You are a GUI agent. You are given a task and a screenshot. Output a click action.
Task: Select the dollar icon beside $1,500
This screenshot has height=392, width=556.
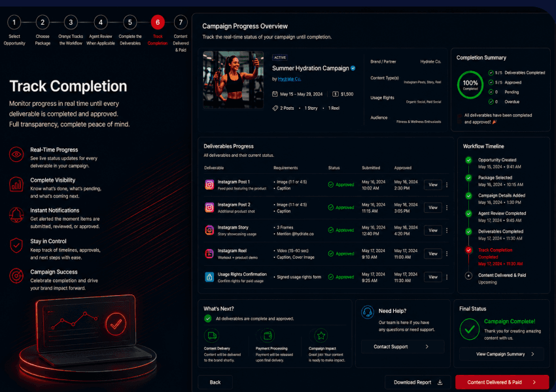pos(336,94)
